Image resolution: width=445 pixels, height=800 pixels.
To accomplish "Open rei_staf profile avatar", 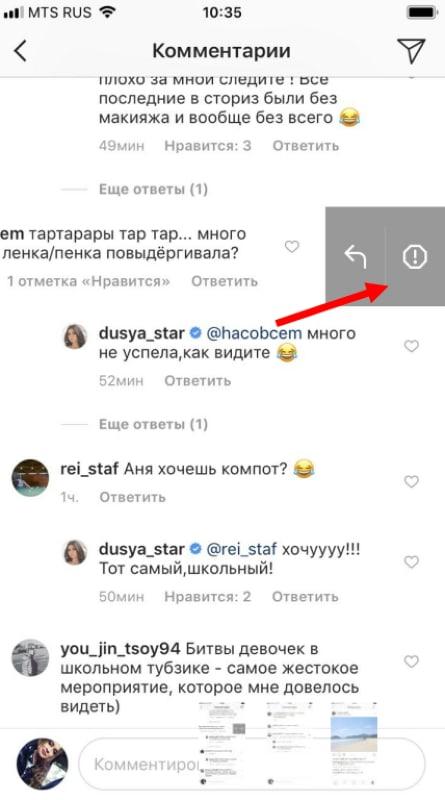I will [30, 477].
